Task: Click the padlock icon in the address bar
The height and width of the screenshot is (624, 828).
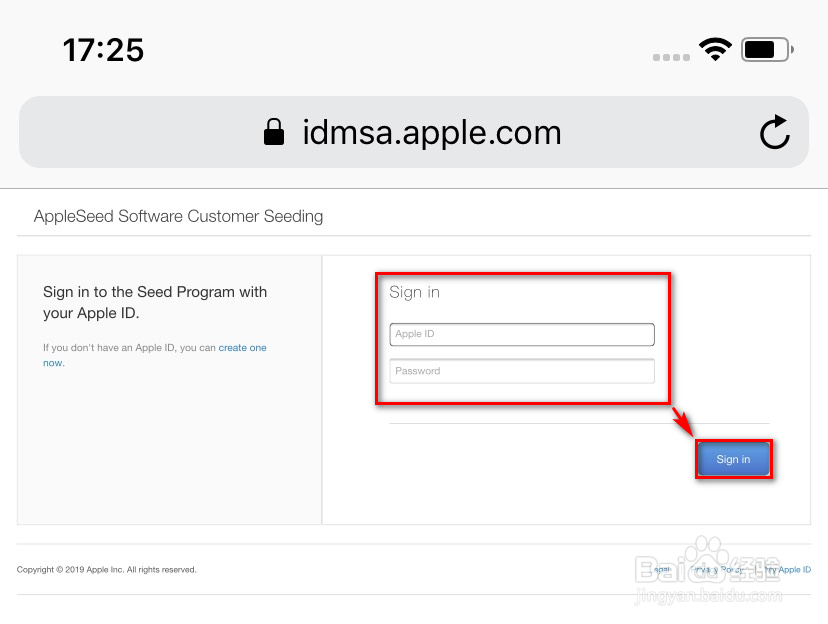Action: tap(274, 131)
